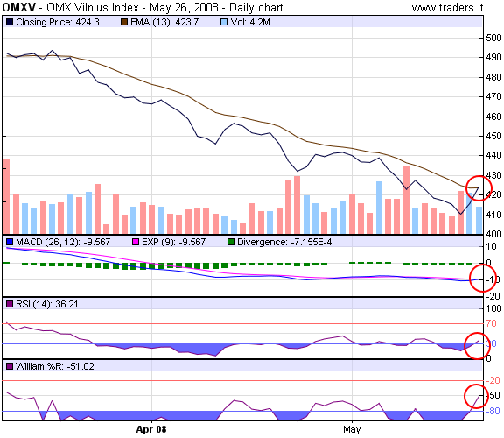The image size is (504, 438).
Task: Click the William %R -80 level label
Action: (x=493, y=411)
